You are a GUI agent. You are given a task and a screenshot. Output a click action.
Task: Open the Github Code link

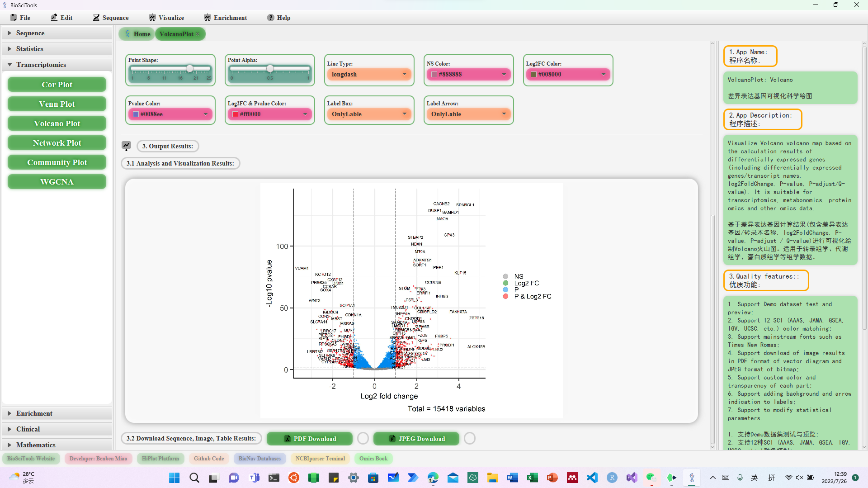click(x=209, y=459)
